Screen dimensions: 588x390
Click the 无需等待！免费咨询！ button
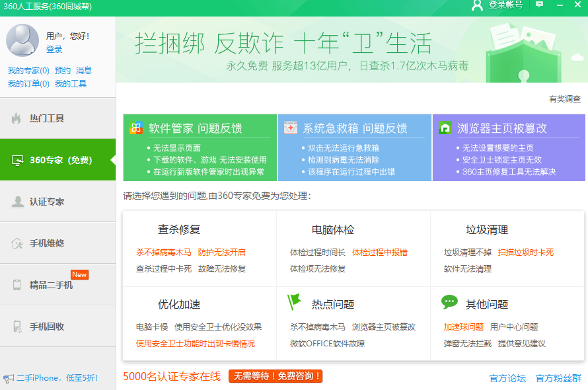tap(276, 376)
